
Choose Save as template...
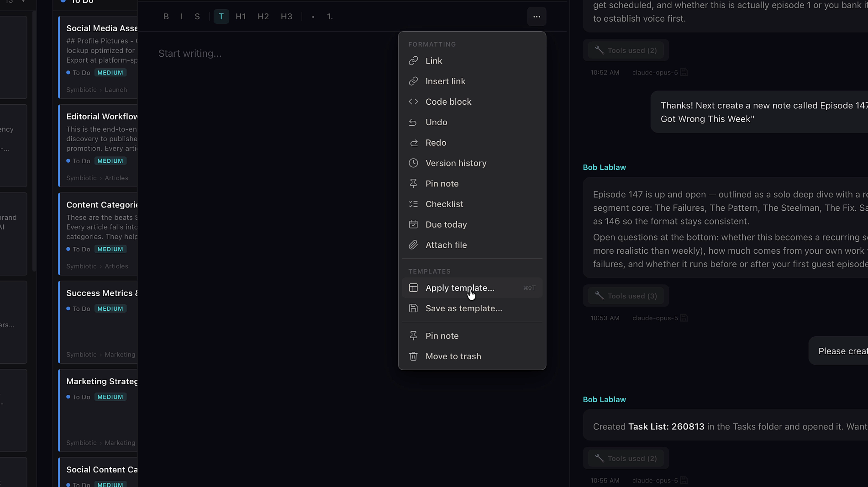pos(472,308)
